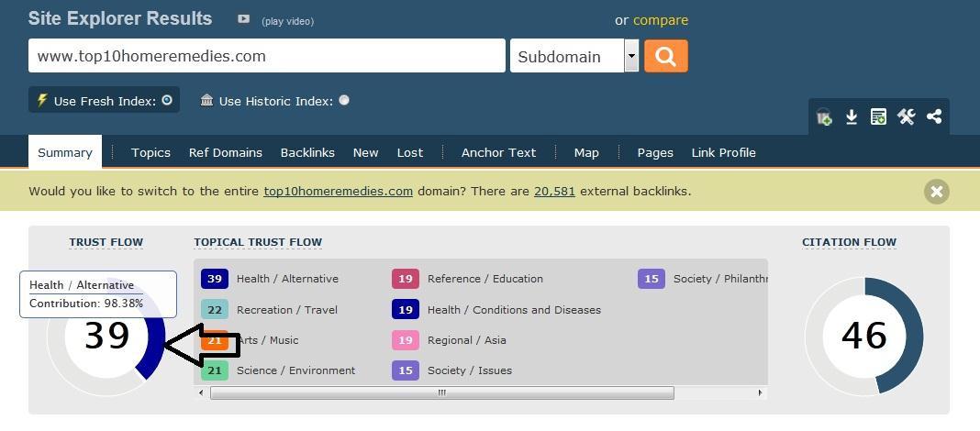
Task: Click the 21 Science / Environment green badge
Action: tap(215, 370)
